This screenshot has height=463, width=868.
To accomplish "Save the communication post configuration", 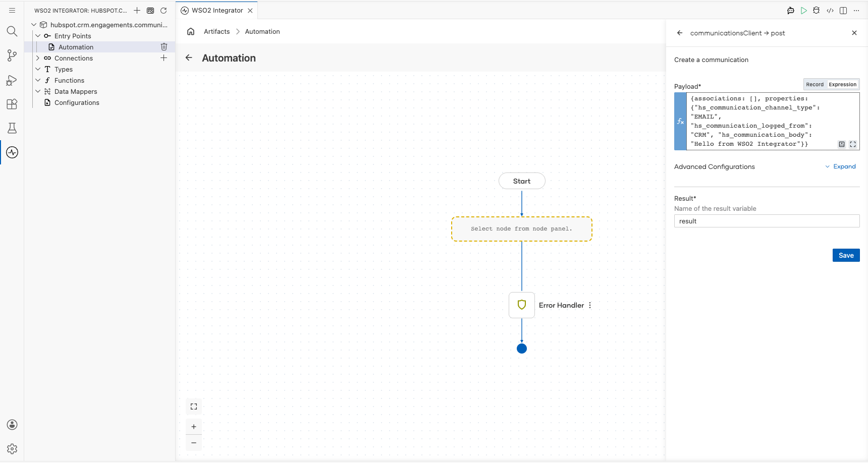I will pyautogui.click(x=846, y=255).
